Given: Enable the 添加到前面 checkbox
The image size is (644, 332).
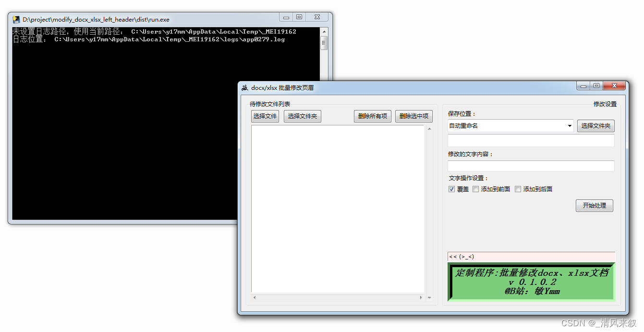Looking at the screenshot, I should 476,189.
